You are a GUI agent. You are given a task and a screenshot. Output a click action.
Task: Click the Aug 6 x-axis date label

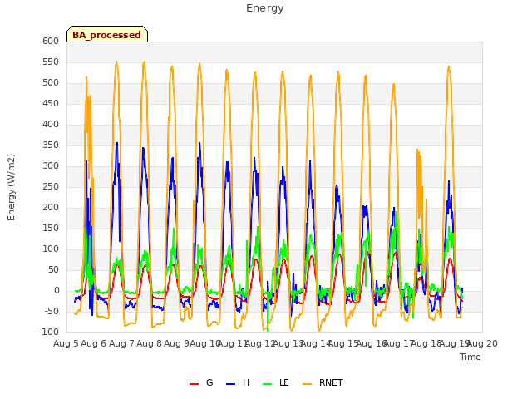(94, 344)
